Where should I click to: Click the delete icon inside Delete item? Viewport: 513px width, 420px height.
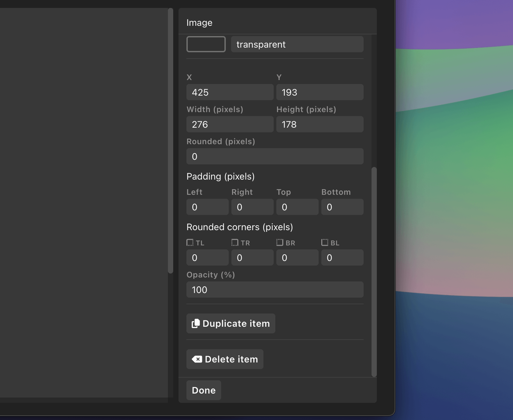[197, 359]
